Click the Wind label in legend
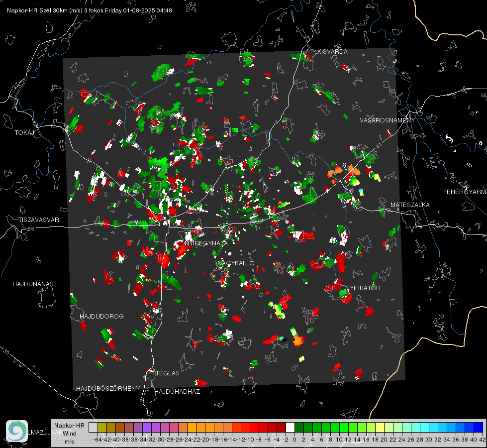This screenshot has height=448, width=487. tap(69, 434)
